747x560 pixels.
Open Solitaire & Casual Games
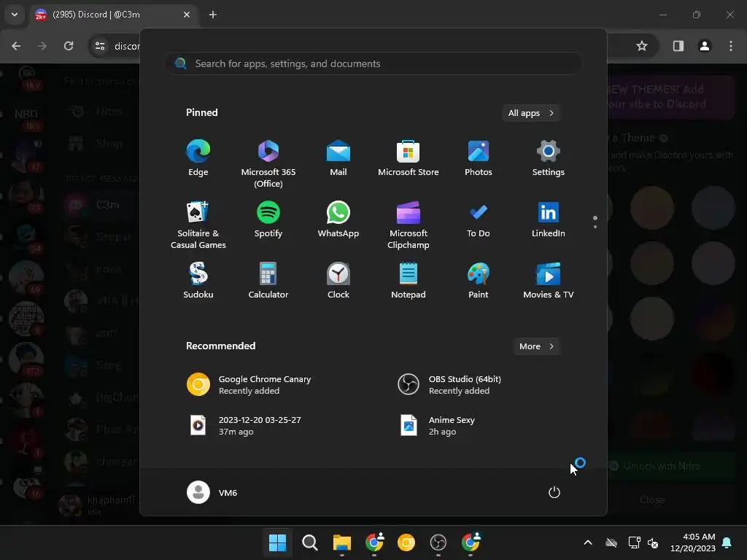[x=198, y=225]
